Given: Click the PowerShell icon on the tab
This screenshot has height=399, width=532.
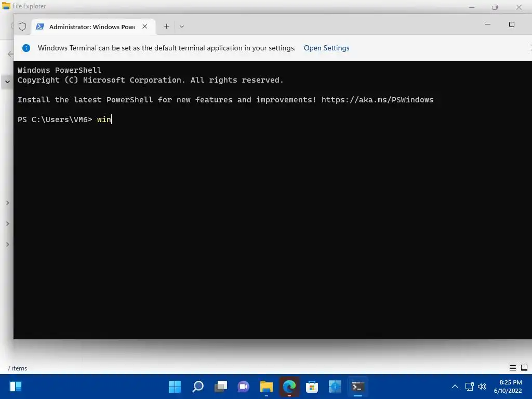Looking at the screenshot, I should (x=40, y=26).
